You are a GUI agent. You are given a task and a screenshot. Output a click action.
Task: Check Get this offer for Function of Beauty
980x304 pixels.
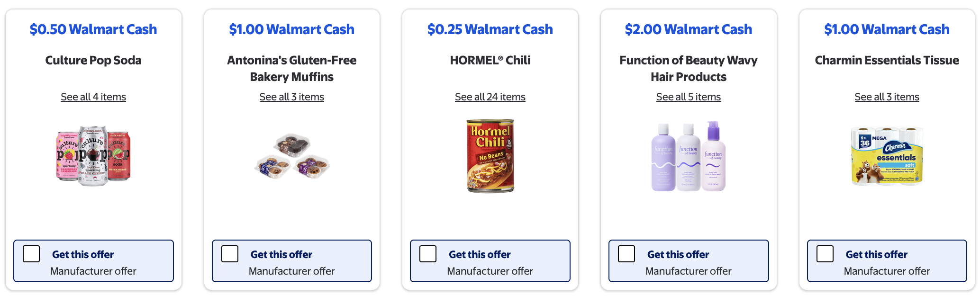626,254
